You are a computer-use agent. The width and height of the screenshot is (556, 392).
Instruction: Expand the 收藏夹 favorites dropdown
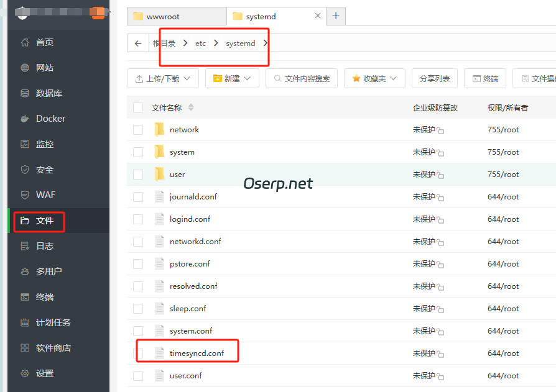[374, 78]
